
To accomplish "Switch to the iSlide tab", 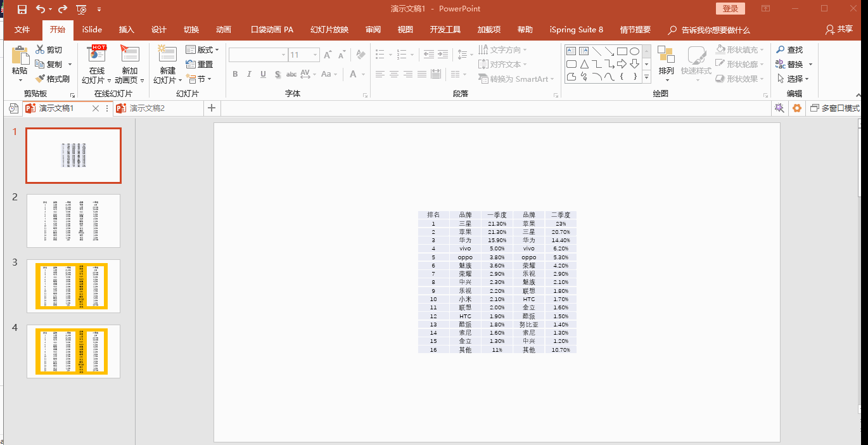I will click(x=93, y=30).
